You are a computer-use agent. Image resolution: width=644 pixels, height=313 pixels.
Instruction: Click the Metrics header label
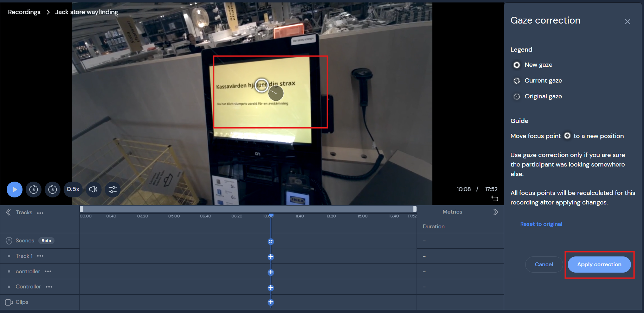pyautogui.click(x=452, y=212)
